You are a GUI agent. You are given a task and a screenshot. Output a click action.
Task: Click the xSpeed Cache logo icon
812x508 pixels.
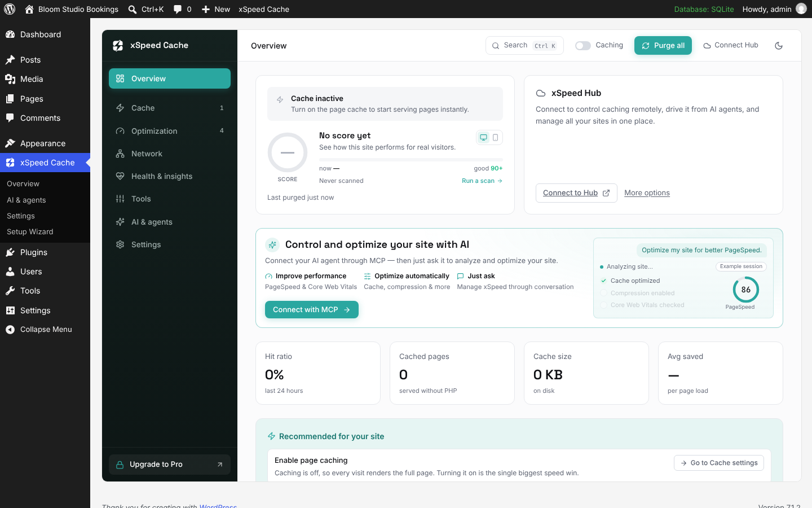tap(118, 46)
